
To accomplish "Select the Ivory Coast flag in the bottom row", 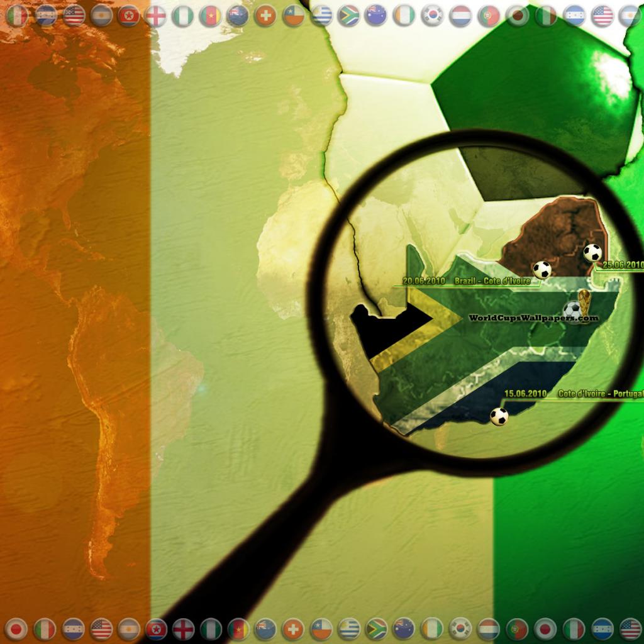I will [x=431, y=628].
